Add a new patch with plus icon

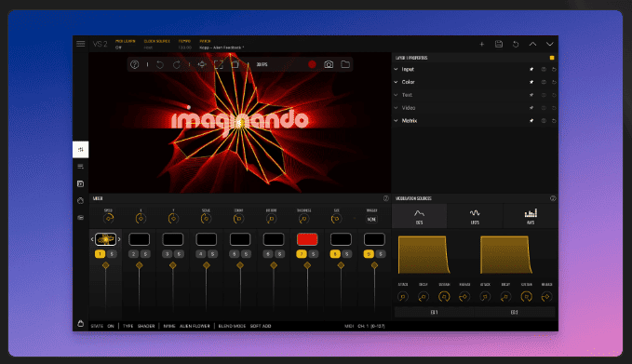481,44
